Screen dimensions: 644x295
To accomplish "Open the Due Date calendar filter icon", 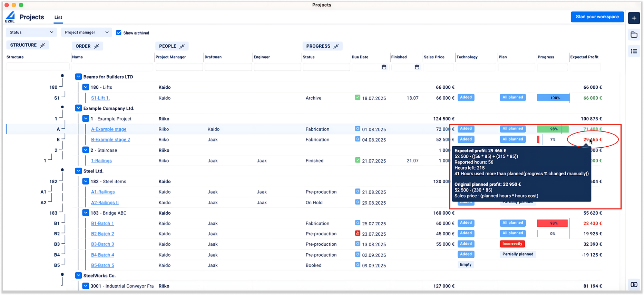I will [384, 67].
